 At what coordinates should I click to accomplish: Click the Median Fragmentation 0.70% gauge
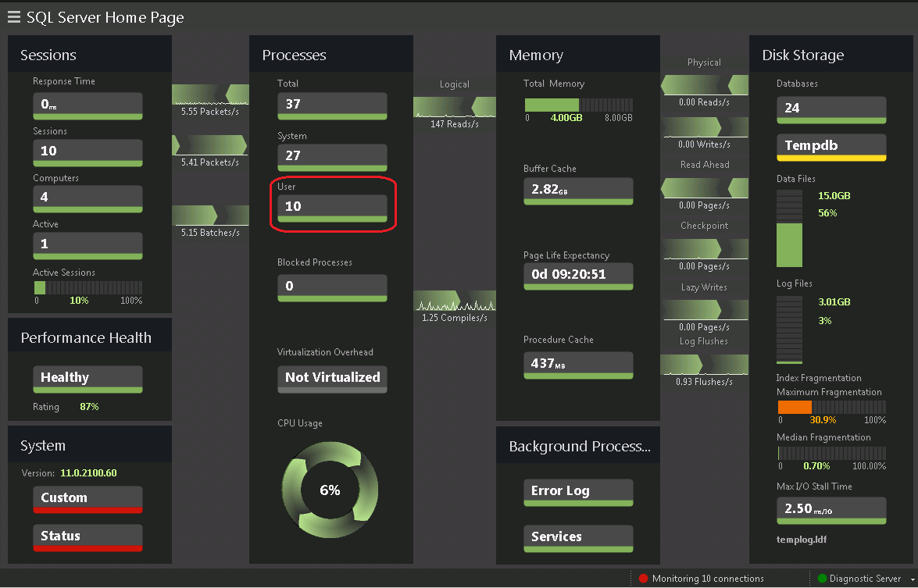click(x=831, y=453)
